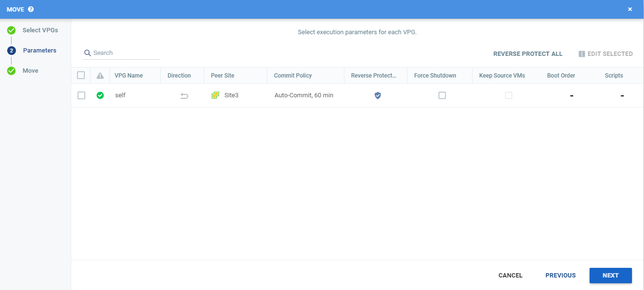This screenshot has height=290, width=644.
Task: Click the direction arrow icon for self
Action: pyautogui.click(x=184, y=96)
